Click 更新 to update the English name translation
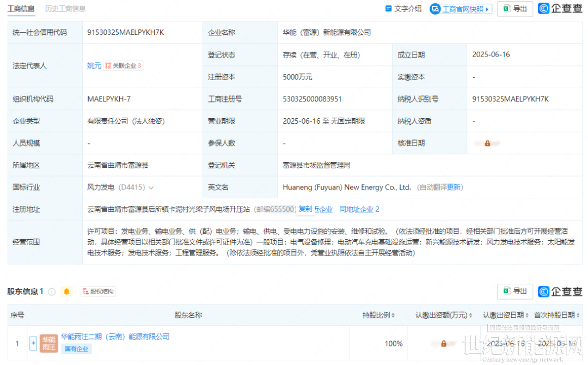 click(453, 187)
